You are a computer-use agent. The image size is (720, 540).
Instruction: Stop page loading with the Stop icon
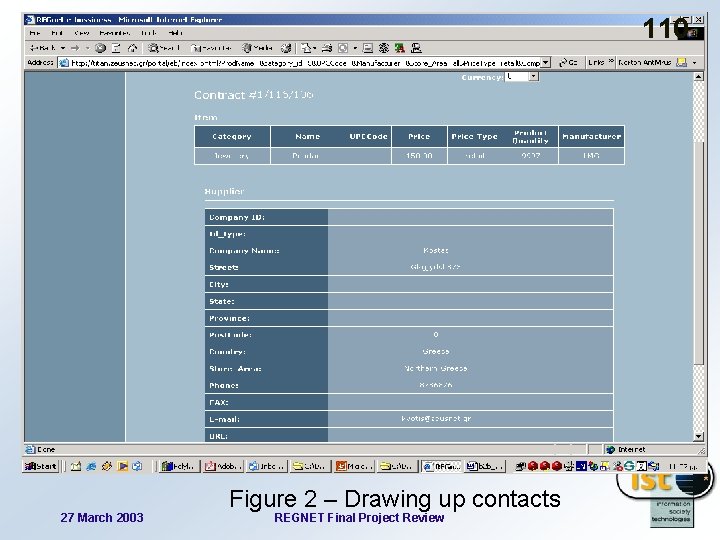pyautogui.click(x=100, y=48)
